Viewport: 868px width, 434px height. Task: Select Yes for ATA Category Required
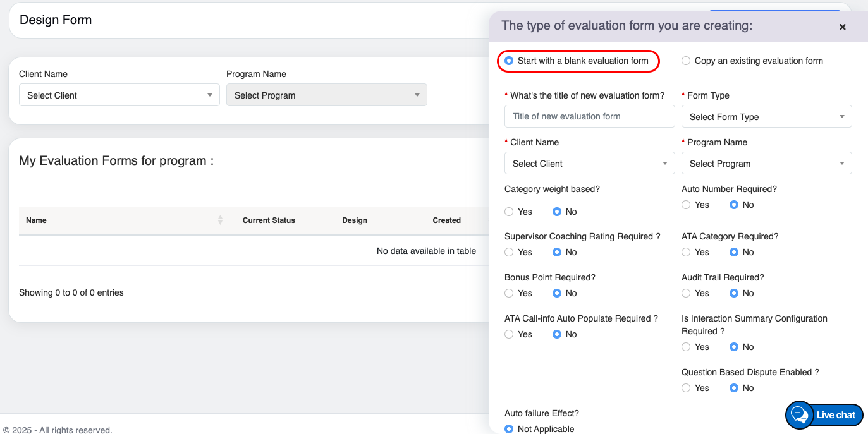686,252
